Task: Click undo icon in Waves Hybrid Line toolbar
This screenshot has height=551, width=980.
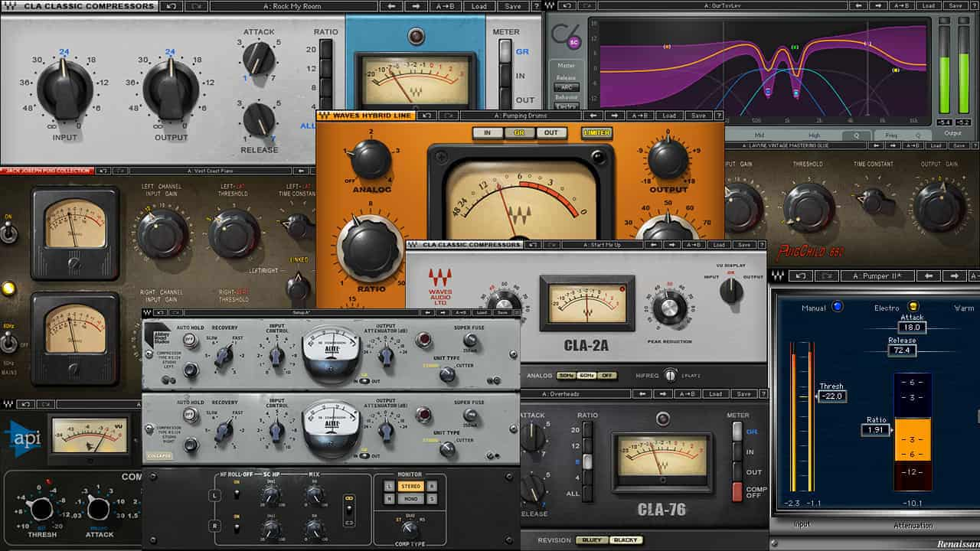Action: point(427,116)
